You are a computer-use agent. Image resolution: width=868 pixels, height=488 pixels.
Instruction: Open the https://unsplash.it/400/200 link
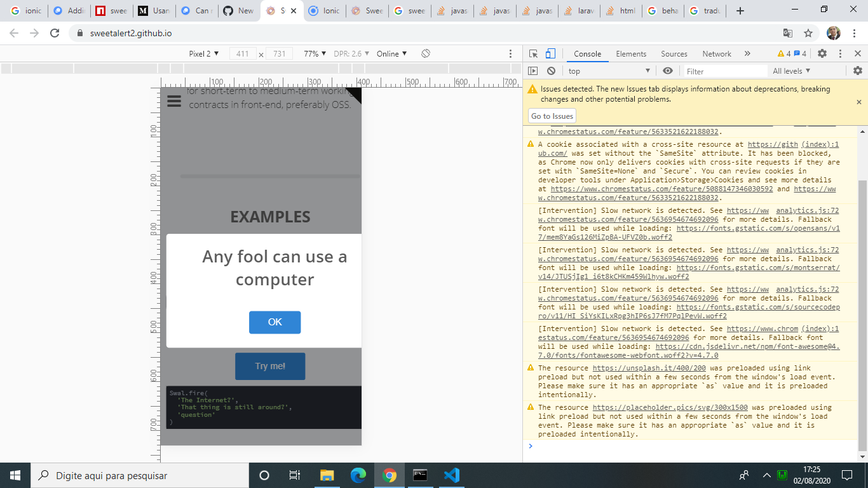point(649,369)
